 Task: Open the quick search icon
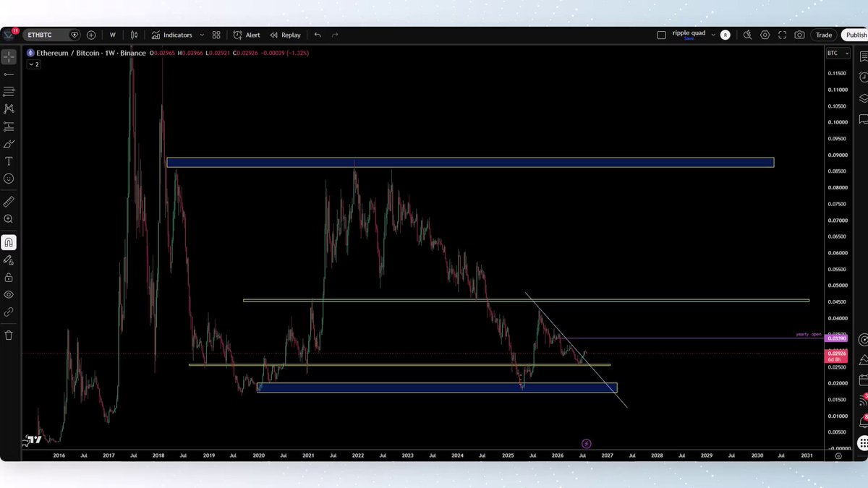(x=747, y=35)
